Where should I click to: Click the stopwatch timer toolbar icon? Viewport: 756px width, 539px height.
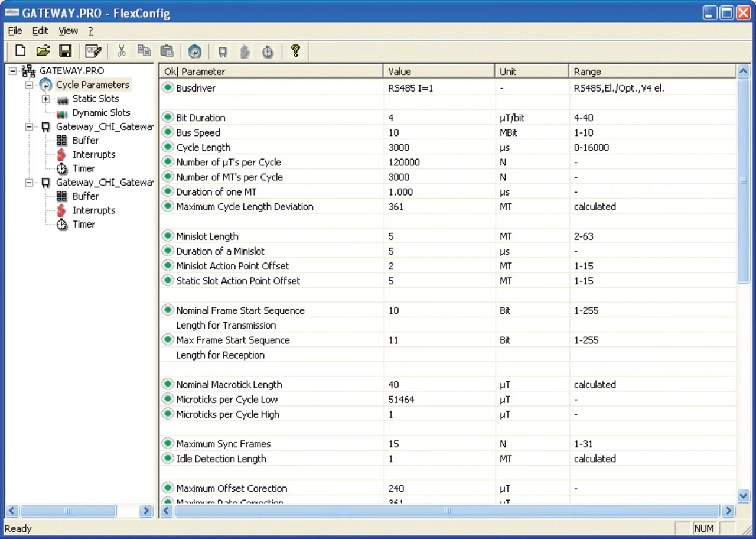[268, 52]
